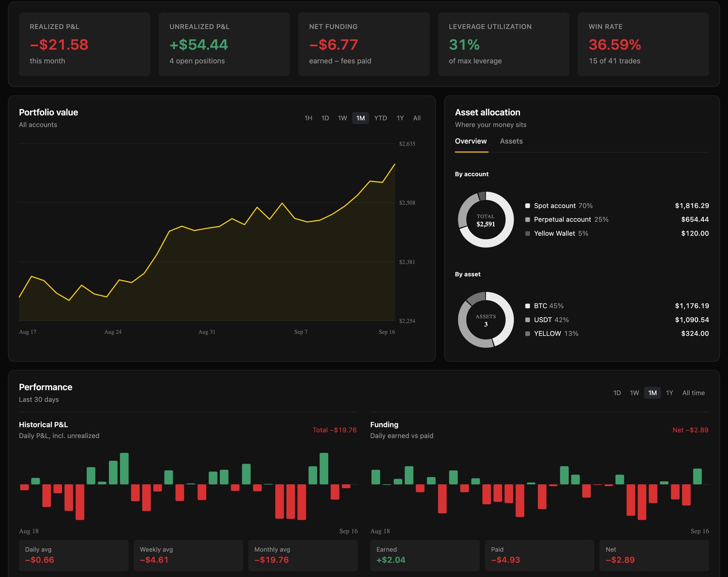Click the Weekly avg −$4.61 card

[x=188, y=556]
